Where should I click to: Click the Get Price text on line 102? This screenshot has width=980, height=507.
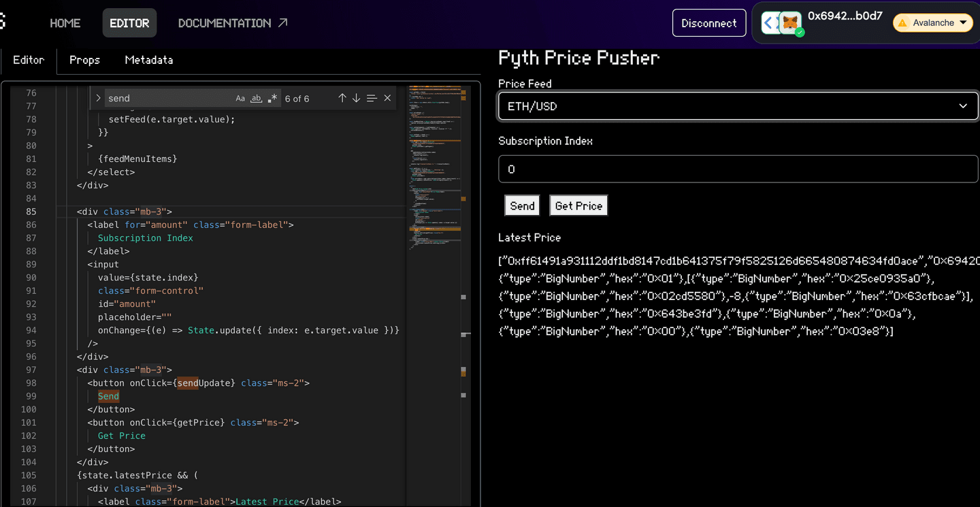pos(122,436)
